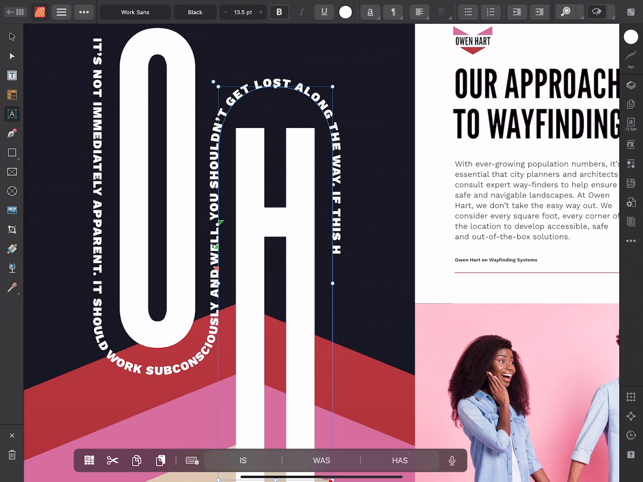Image resolution: width=643 pixels, height=482 pixels.
Task: Select the Rectangle shape tool
Action: point(12,153)
